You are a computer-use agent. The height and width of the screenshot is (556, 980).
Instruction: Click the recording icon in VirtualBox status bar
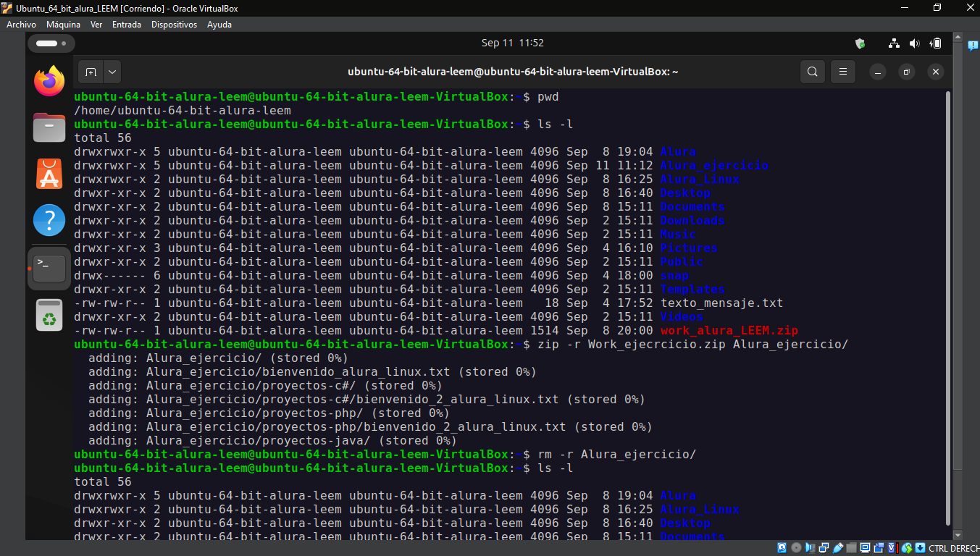(x=879, y=548)
